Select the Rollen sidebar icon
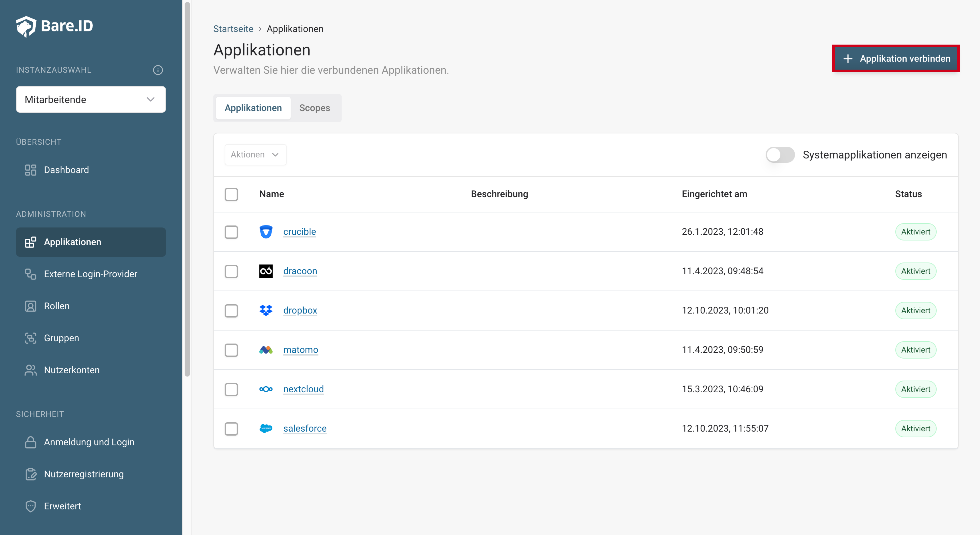This screenshot has height=535, width=980. pos(30,306)
